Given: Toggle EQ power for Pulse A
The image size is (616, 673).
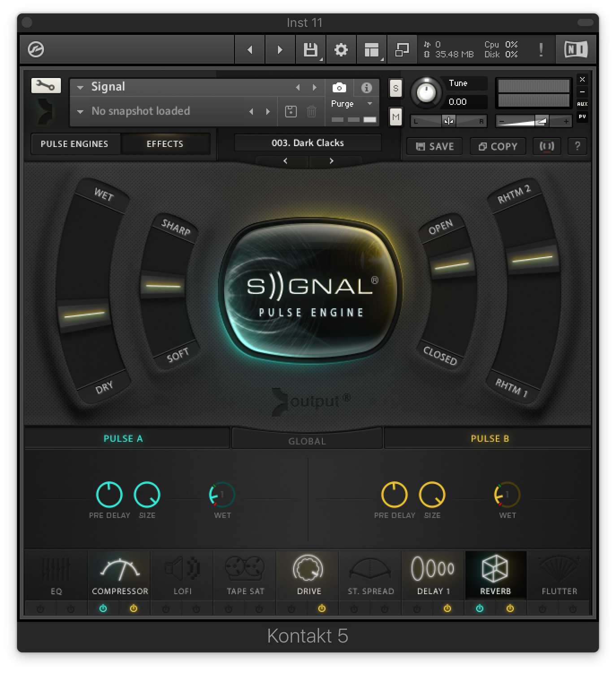Looking at the screenshot, I should tap(40, 609).
